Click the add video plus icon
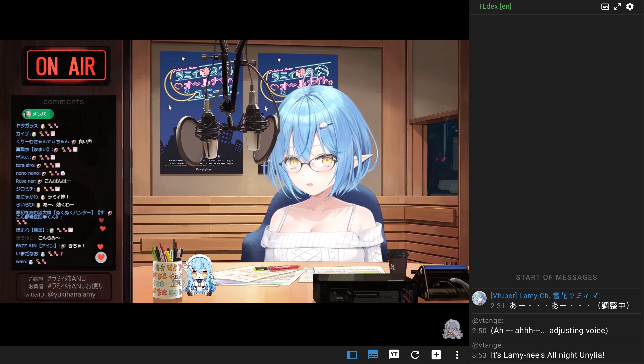Screen dimensions: 644x364 [436, 354]
